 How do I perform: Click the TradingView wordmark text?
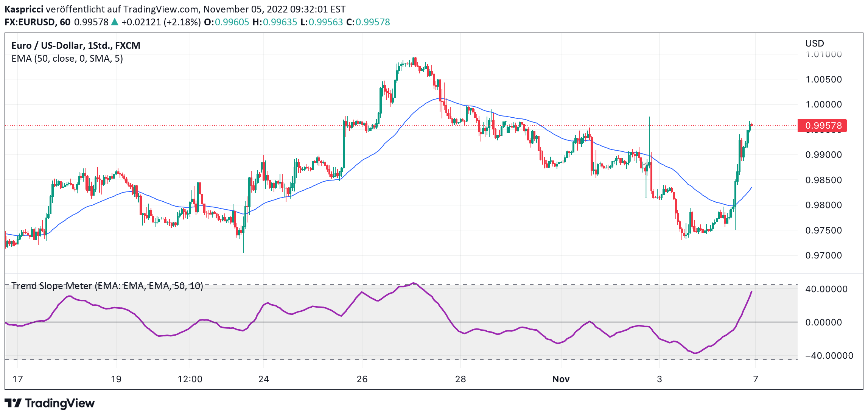click(60, 403)
